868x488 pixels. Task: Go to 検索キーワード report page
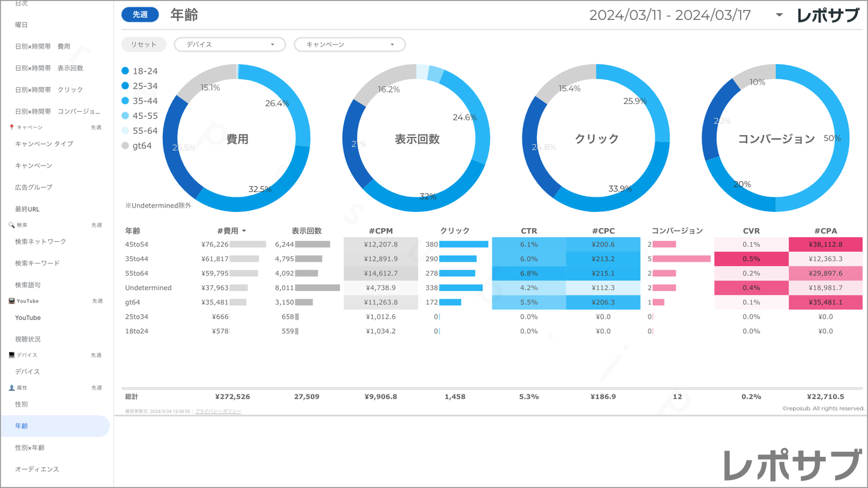[x=37, y=263]
